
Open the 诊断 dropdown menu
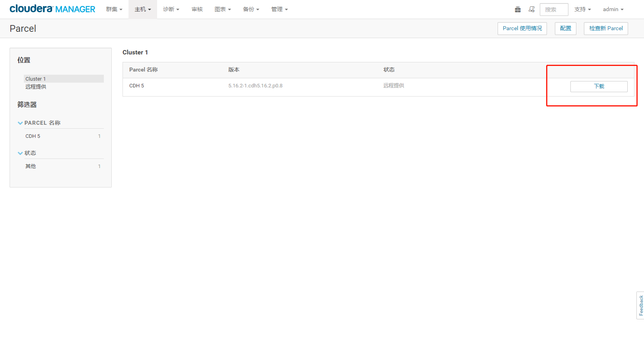click(x=171, y=9)
